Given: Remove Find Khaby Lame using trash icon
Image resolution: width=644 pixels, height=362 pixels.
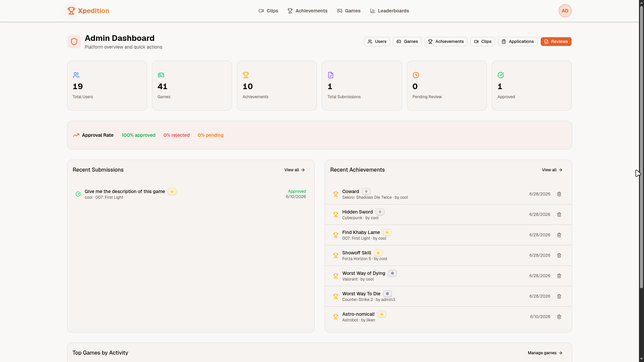Looking at the screenshot, I should [559, 235].
